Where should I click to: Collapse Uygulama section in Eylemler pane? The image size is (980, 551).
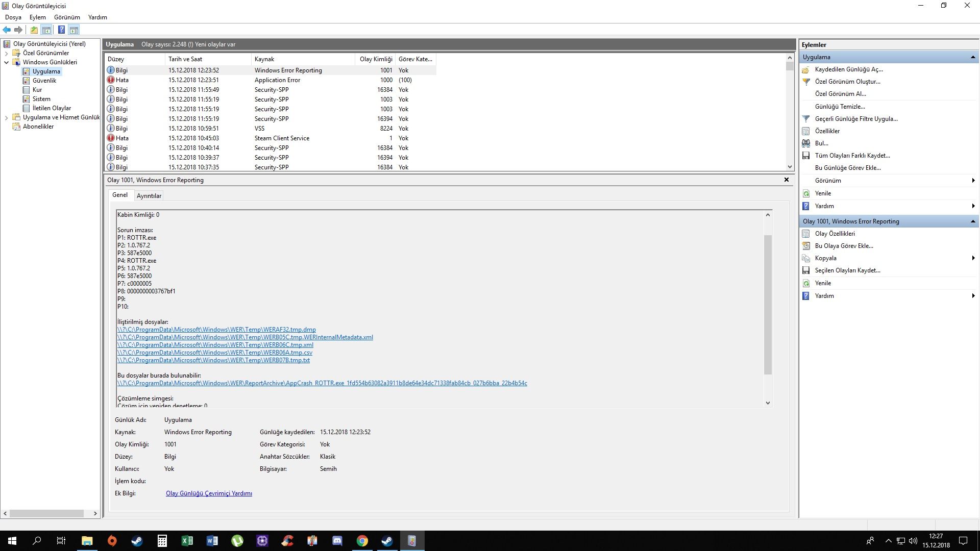pyautogui.click(x=972, y=57)
